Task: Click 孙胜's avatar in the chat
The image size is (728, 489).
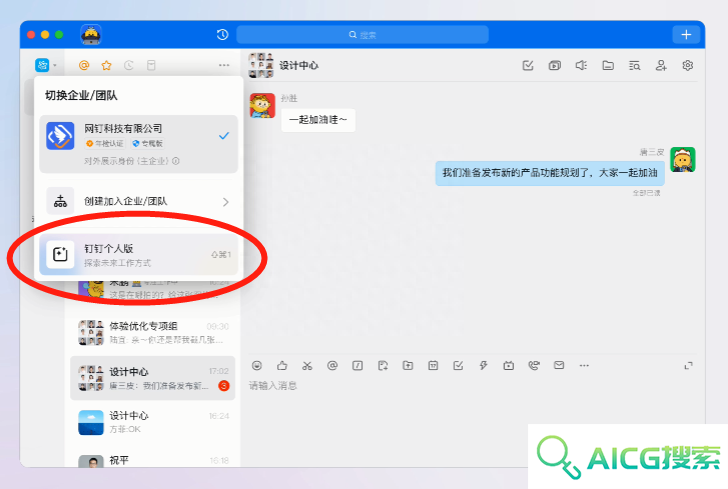Action: 262,105
